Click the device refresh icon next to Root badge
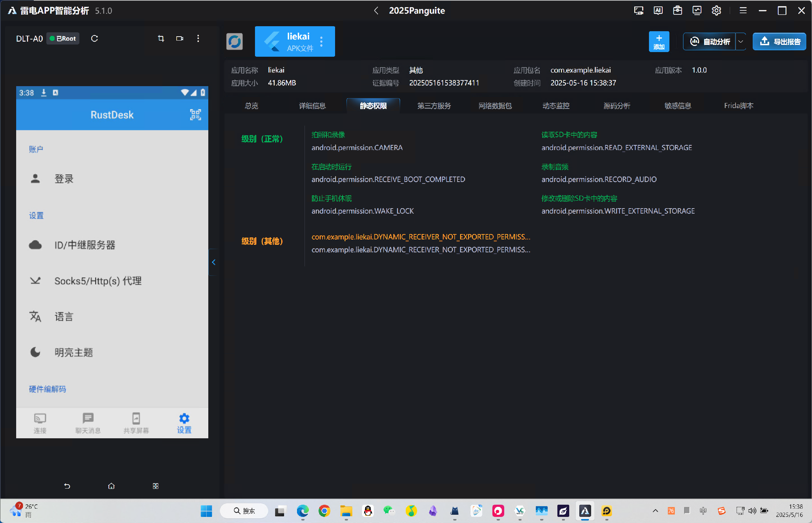Image resolution: width=812 pixels, height=523 pixels. click(x=94, y=38)
